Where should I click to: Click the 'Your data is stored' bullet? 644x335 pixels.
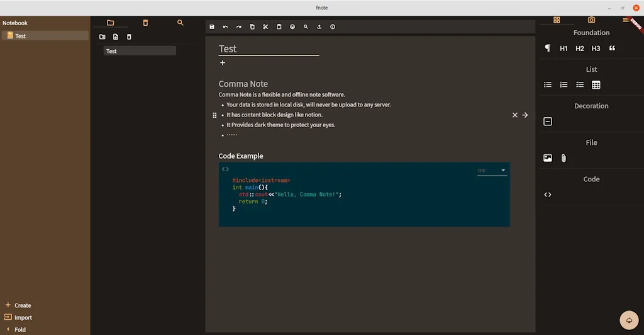tap(308, 105)
